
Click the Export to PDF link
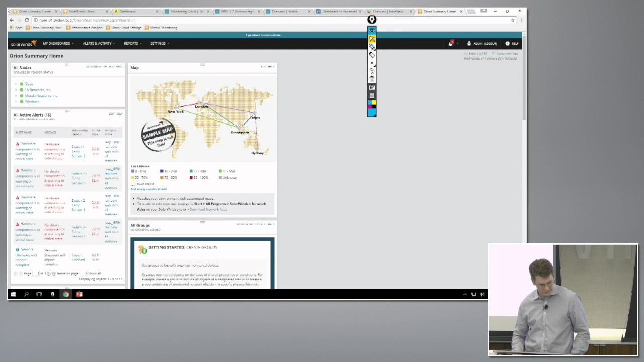point(475,53)
